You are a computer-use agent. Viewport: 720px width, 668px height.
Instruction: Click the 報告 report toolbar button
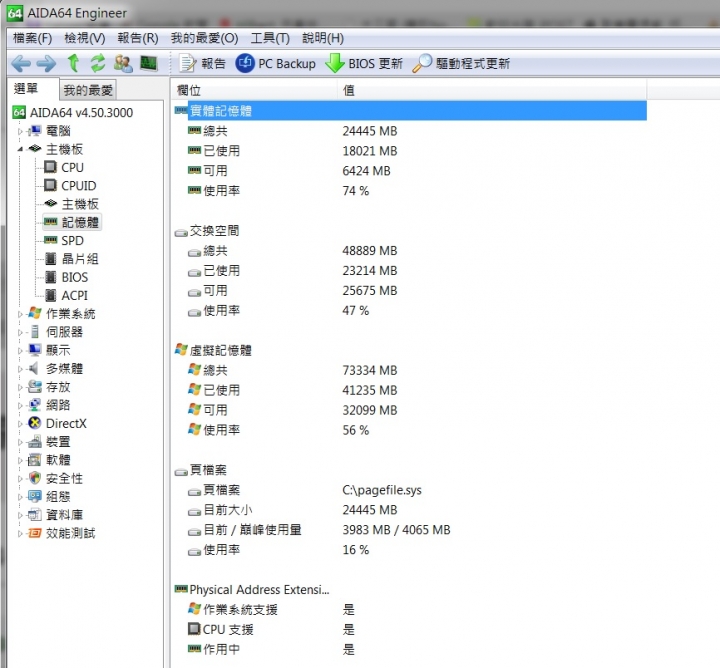point(202,63)
